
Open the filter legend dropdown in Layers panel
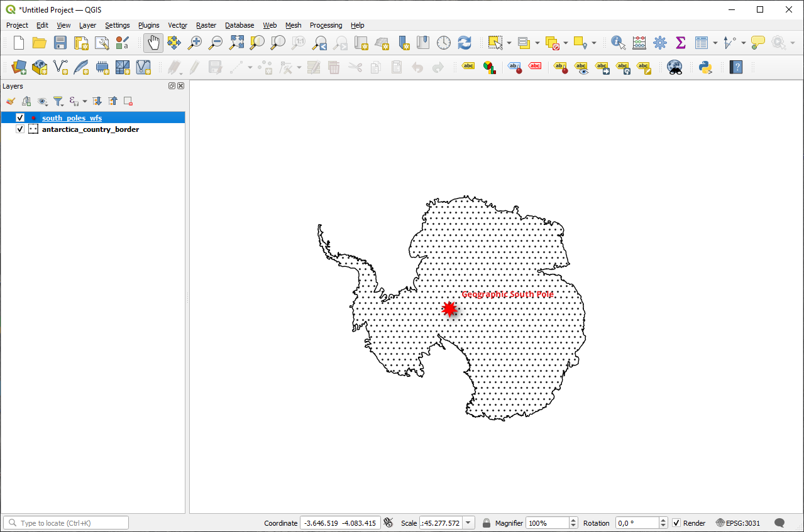tap(58, 101)
